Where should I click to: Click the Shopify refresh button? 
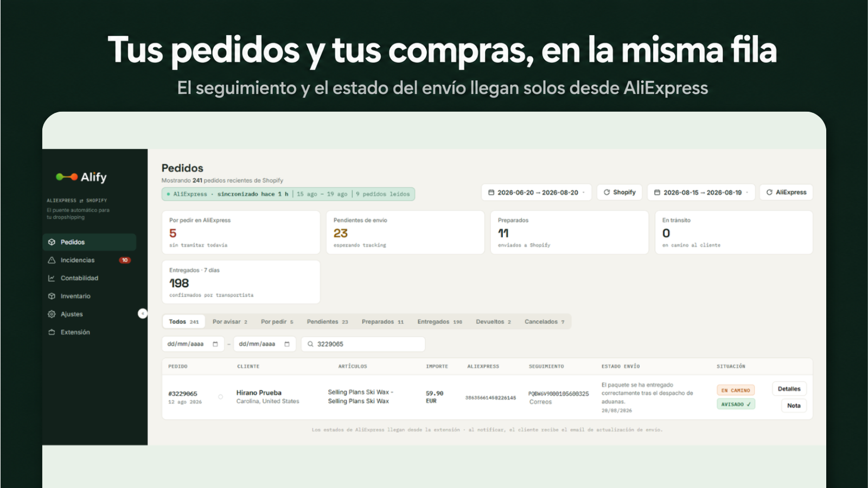620,192
